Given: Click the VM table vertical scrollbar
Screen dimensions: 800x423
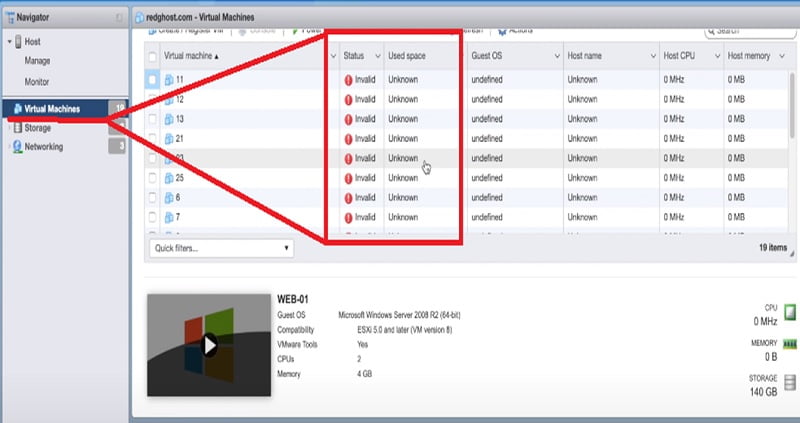Looking at the screenshot, I should 792,102.
